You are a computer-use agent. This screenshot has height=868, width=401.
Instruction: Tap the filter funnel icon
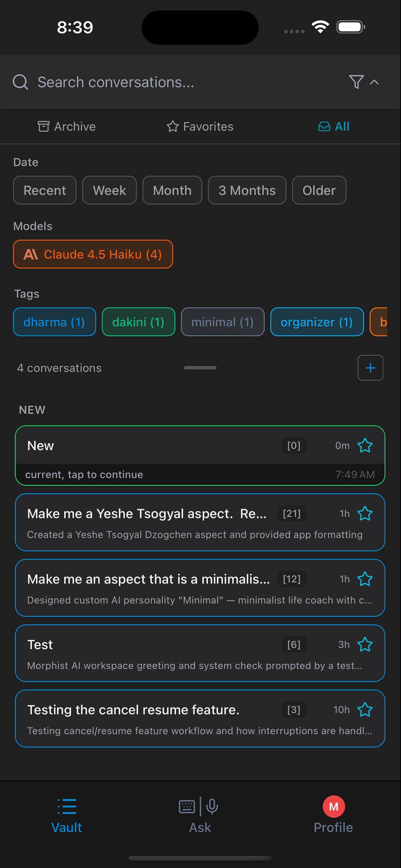pyautogui.click(x=356, y=82)
